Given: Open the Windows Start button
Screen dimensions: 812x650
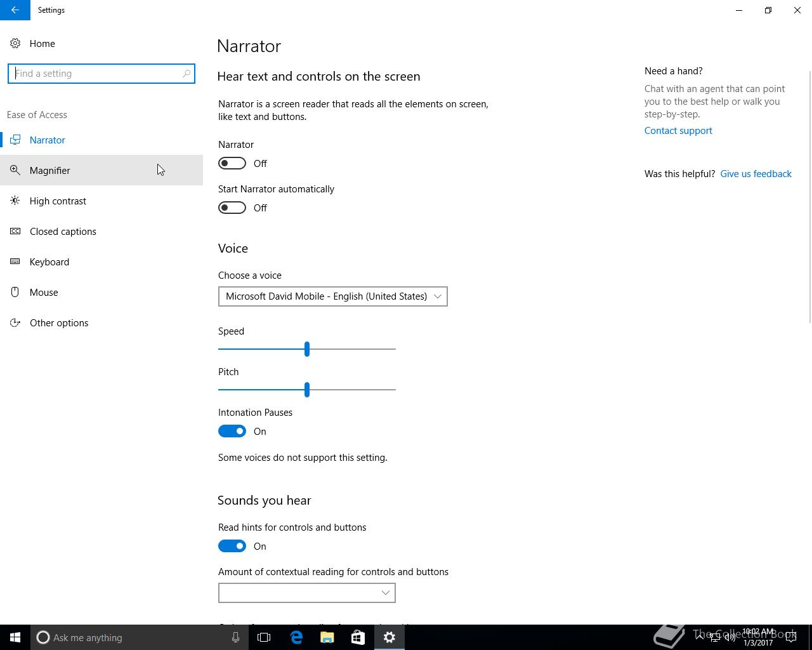Looking at the screenshot, I should click(x=15, y=637).
